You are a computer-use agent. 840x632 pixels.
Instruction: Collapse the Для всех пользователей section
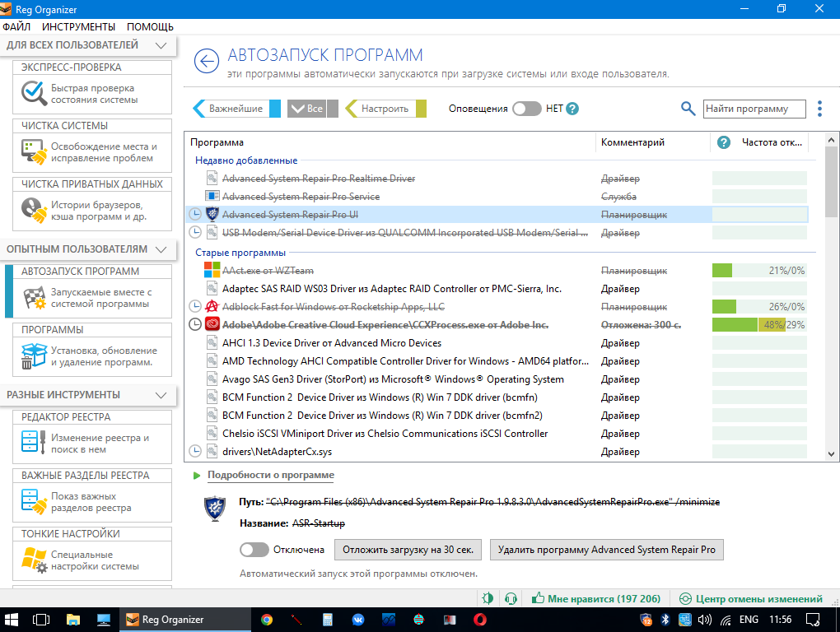point(161,45)
